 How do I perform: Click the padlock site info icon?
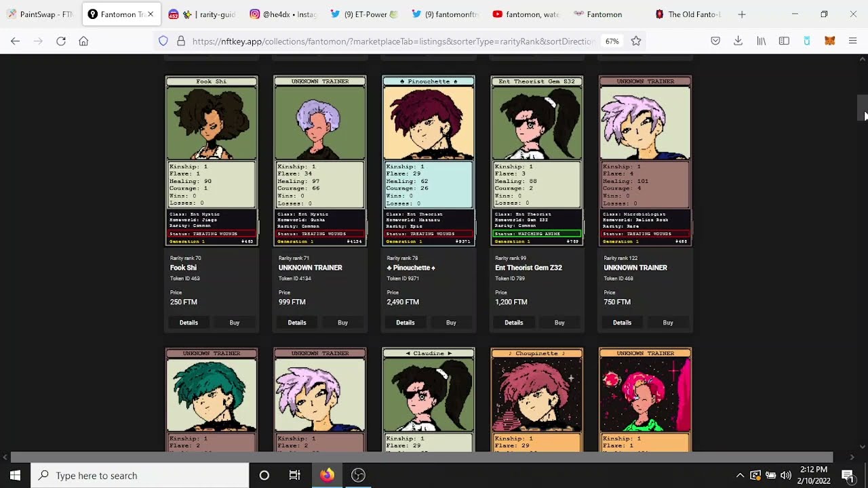coord(181,41)
